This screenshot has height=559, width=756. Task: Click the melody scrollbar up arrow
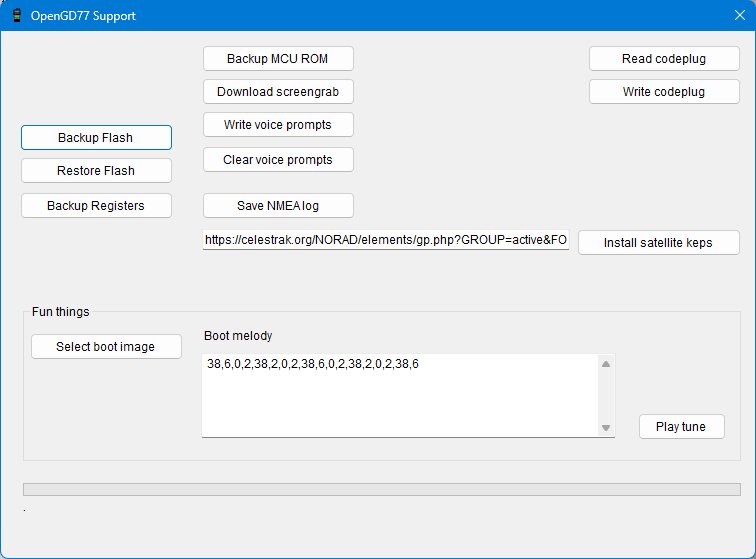(606, 364)
